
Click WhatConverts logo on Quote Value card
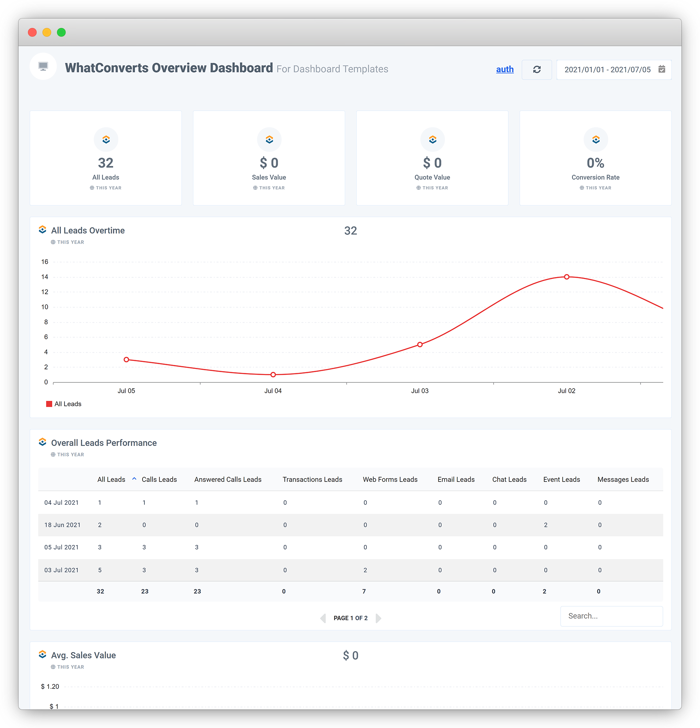coord(433,140)
